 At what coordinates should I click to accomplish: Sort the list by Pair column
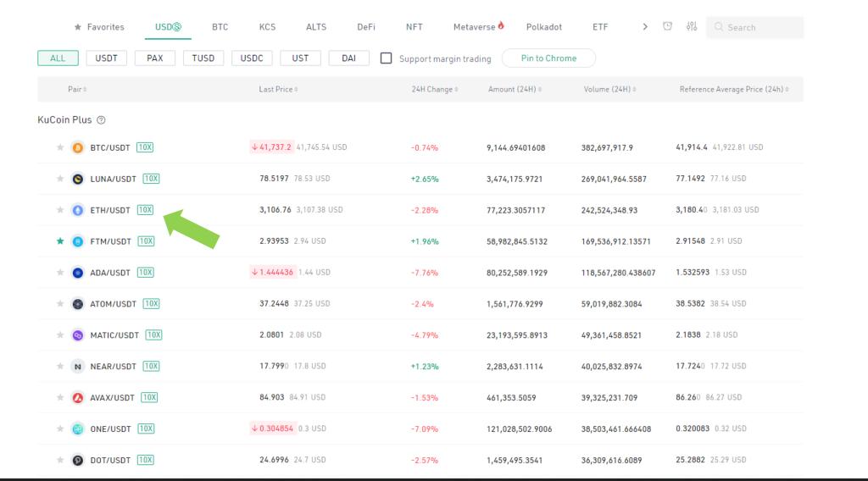[x=77, y=89]
